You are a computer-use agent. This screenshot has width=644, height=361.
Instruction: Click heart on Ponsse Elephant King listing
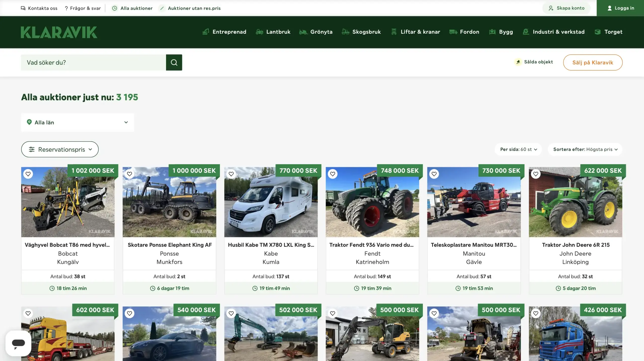coord(129,174)
